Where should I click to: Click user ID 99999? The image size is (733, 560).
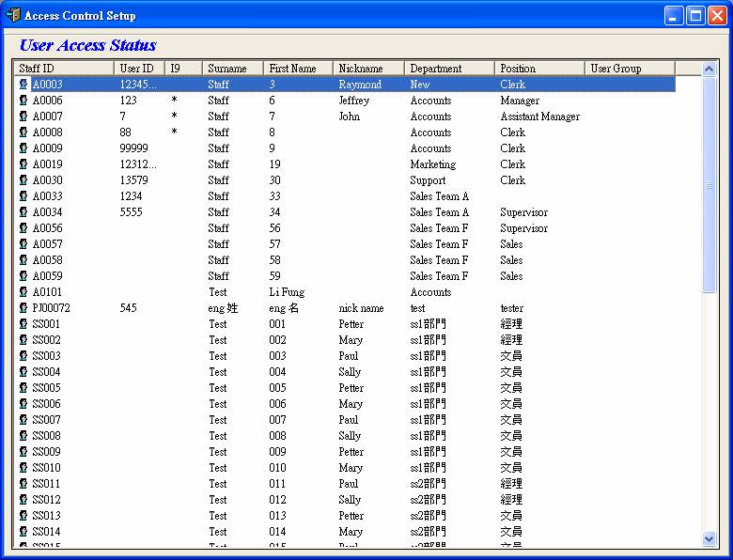[x=133, y=148]
